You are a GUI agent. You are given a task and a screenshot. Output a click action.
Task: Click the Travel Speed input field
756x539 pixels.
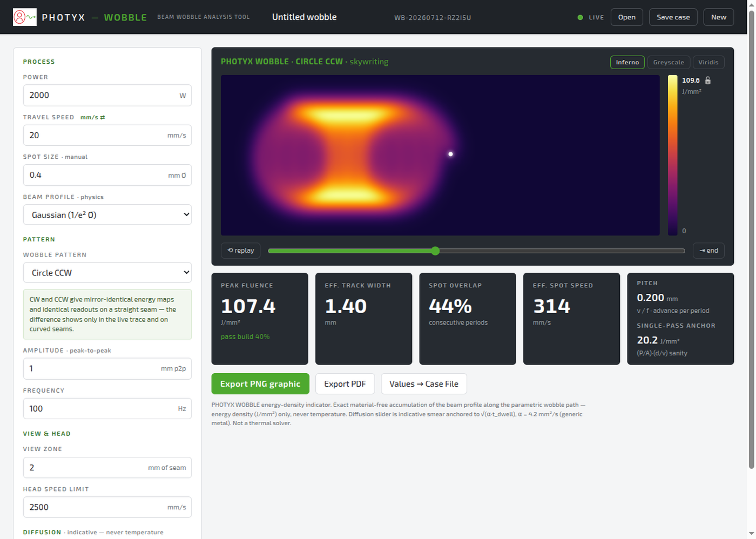tap(107, 135)
